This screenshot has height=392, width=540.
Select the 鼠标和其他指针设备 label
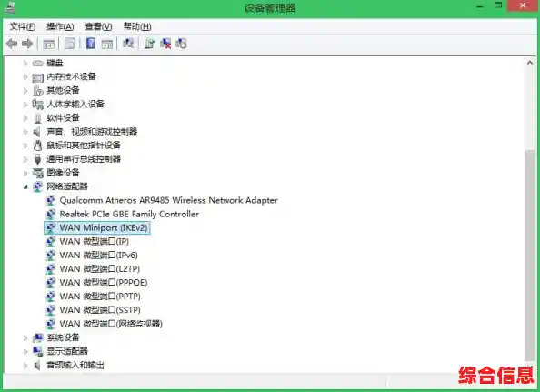[x=84, y=145]
